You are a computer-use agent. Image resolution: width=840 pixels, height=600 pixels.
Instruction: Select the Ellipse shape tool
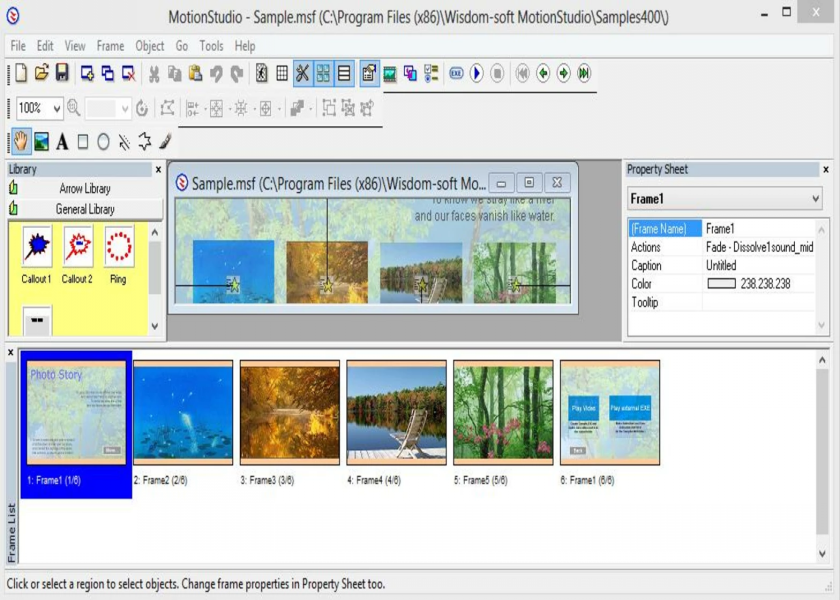pos(103,142)
